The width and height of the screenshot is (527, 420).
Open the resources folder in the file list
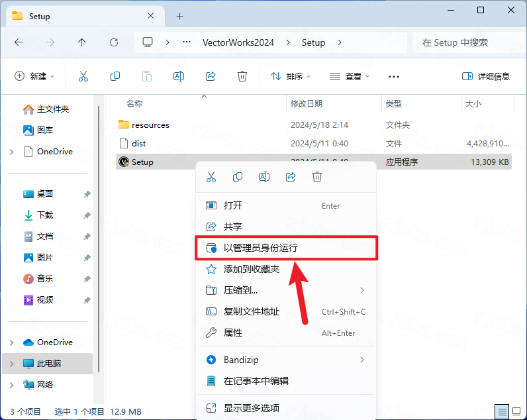pos(150,125)
